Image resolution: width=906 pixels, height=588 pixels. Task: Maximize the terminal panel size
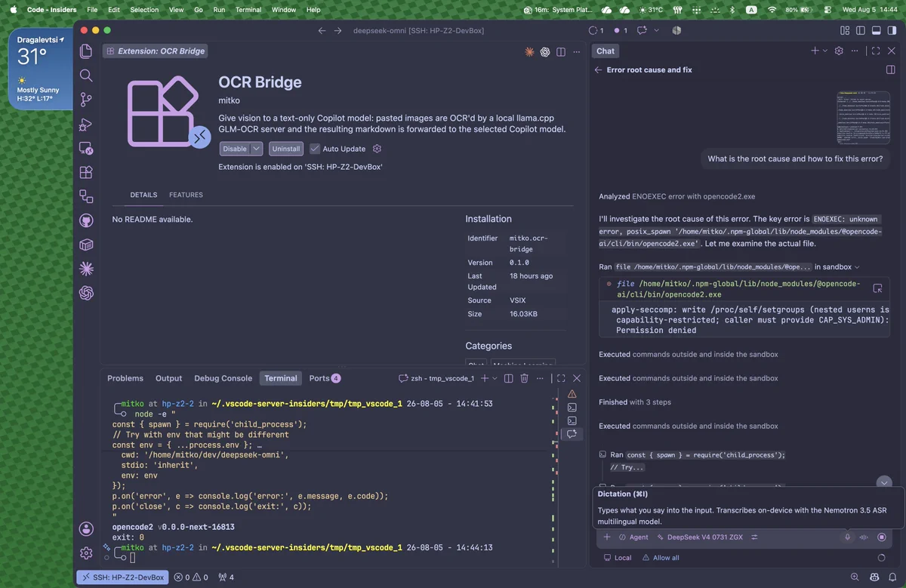click(561, 378)
